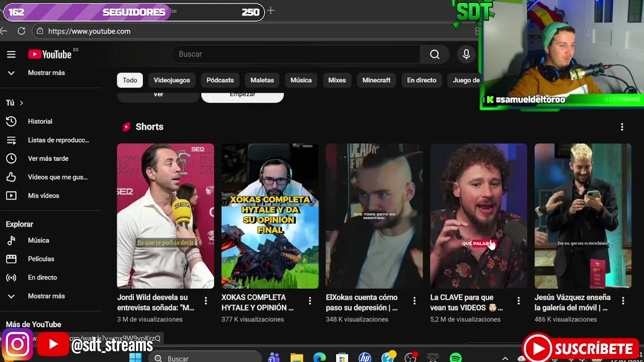Open Microsoft Store from taskbar
The image size is (644, 362).
click(342, 358)
